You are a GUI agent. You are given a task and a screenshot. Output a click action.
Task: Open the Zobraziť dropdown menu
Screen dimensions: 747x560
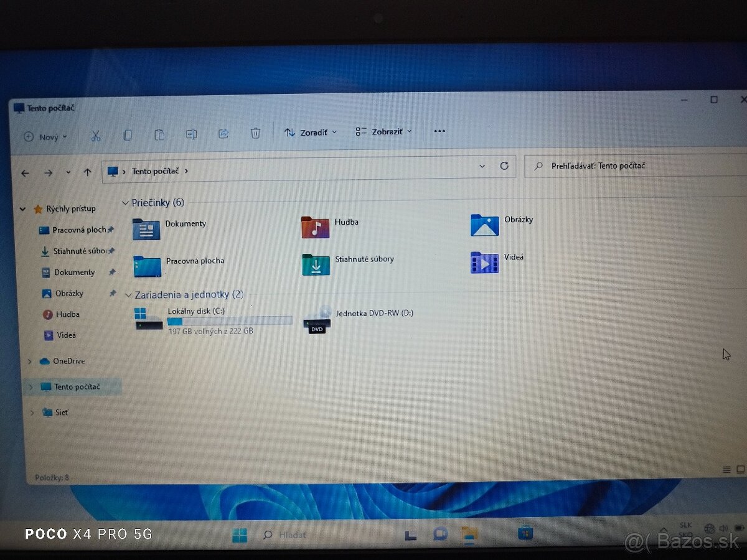click(383, 131)
